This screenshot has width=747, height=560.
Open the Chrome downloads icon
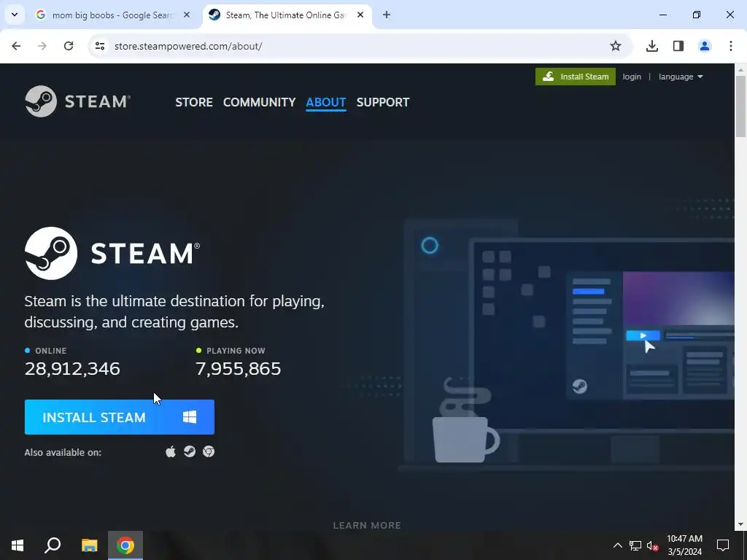pos(652,46)
